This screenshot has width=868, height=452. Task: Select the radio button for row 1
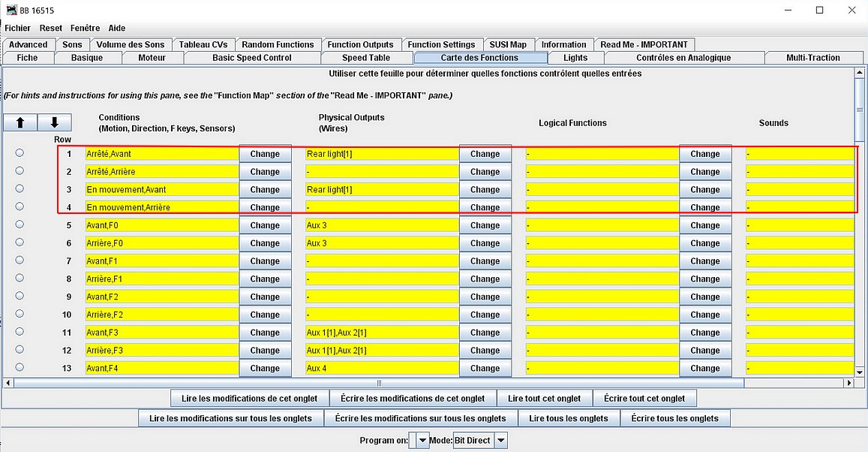(20, 153)
